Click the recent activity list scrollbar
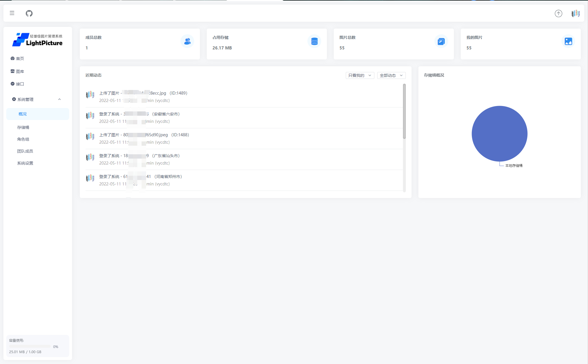 pyautogui.click(x=404, y=111)
